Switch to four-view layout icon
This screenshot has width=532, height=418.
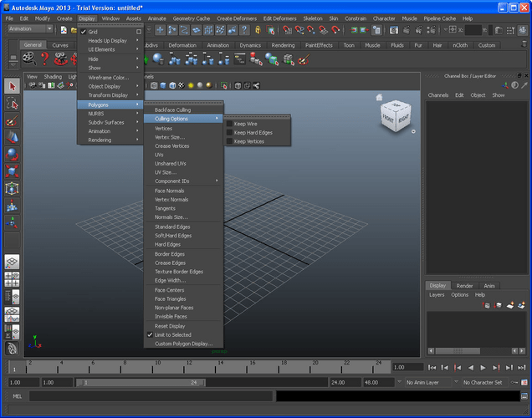tap(13, 279)
